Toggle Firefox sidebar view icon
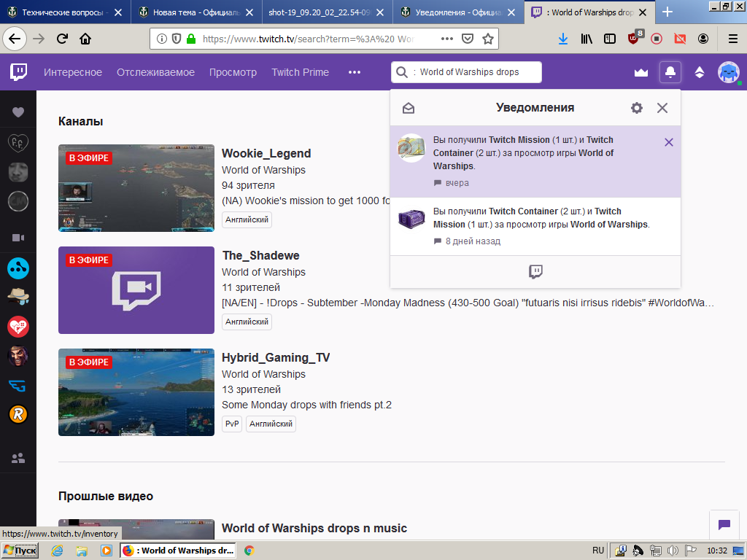747x560 pixels. 610,39
